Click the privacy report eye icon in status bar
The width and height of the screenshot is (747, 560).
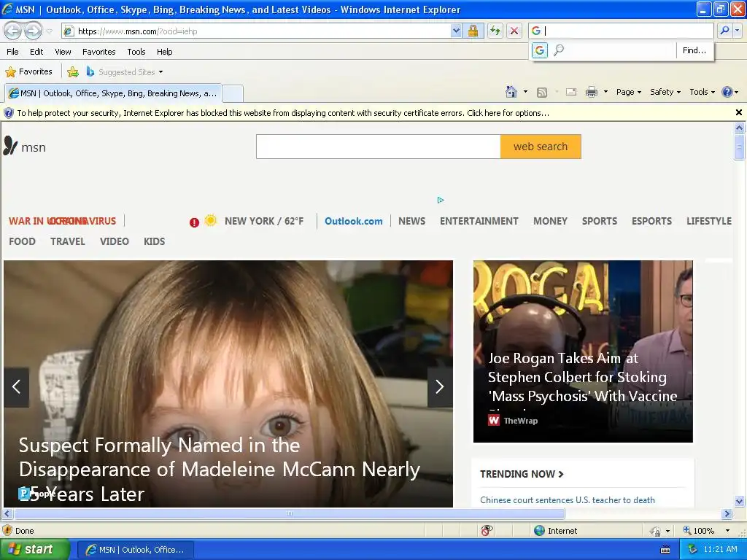[487, 531]
